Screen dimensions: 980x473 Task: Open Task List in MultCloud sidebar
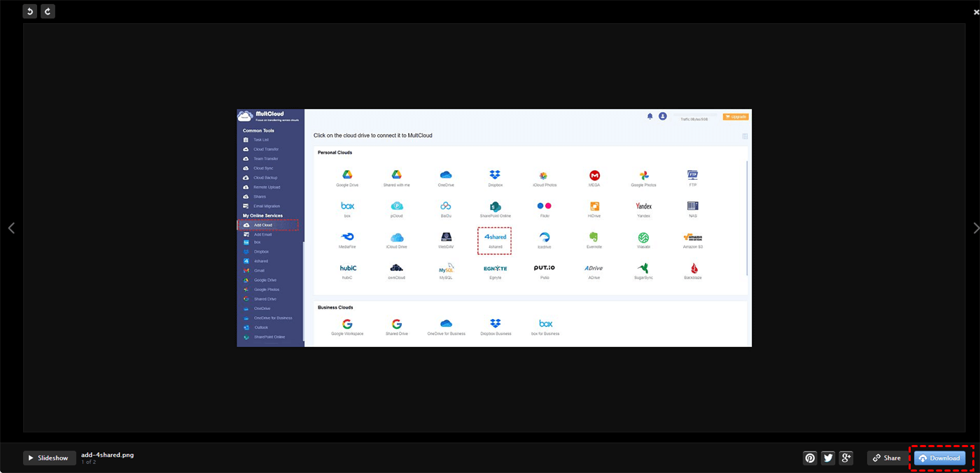click(260, 140)
